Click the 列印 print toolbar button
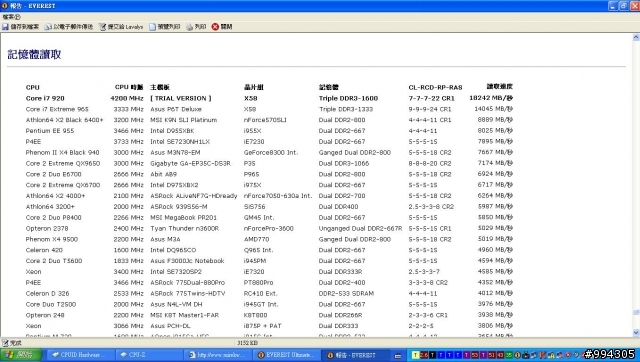Viewport: 640px width, 362px height. [196, 27]
